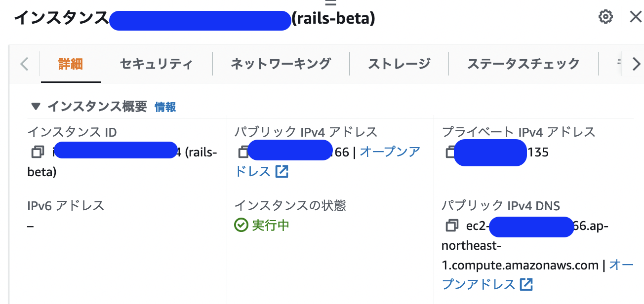Click the 情報 link beside インスタンス概要
Screen dimensions: 644x304
tap(165, 107)
